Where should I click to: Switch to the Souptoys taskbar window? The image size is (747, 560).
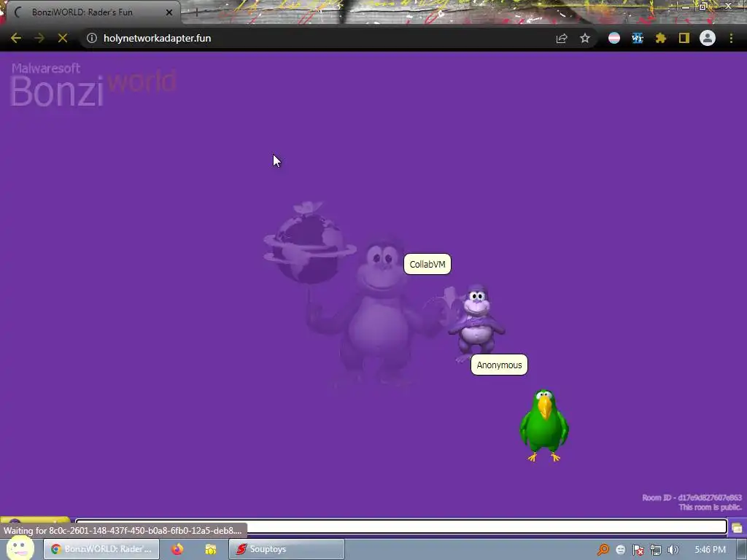click(286, 549)
